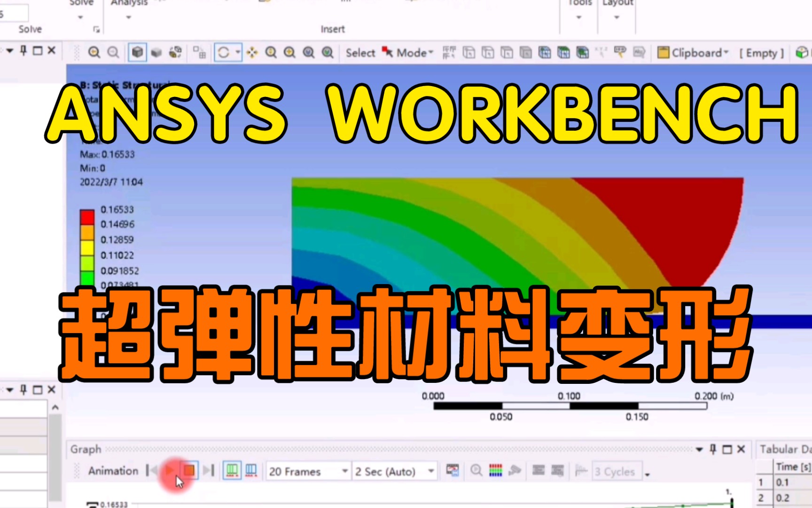Select the Pan four-arrow tool
Viewport: 812px width, 508px height.
pyautogui.click(x=252, y=52)
